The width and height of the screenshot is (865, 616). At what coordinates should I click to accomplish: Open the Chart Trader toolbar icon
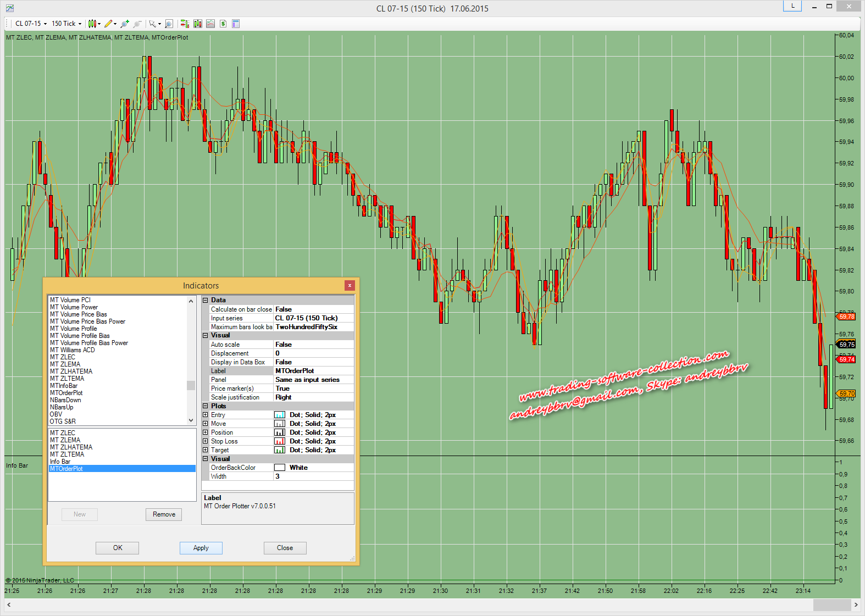185,24
